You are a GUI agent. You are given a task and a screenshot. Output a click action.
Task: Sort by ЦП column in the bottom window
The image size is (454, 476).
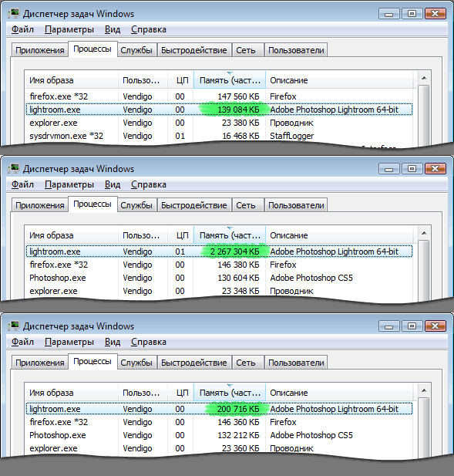tap(180, 393)
